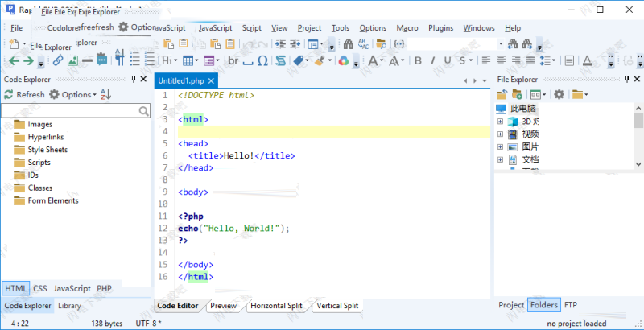The image size is (644, 330).
Task: Expand the 3D objects tree node
Action: 500,122
